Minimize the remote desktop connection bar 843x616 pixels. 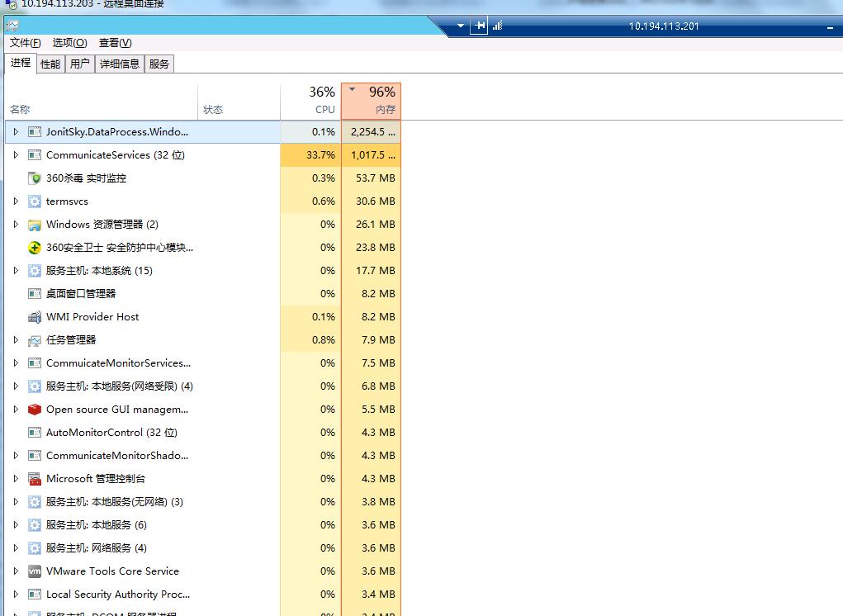(830, 26)
